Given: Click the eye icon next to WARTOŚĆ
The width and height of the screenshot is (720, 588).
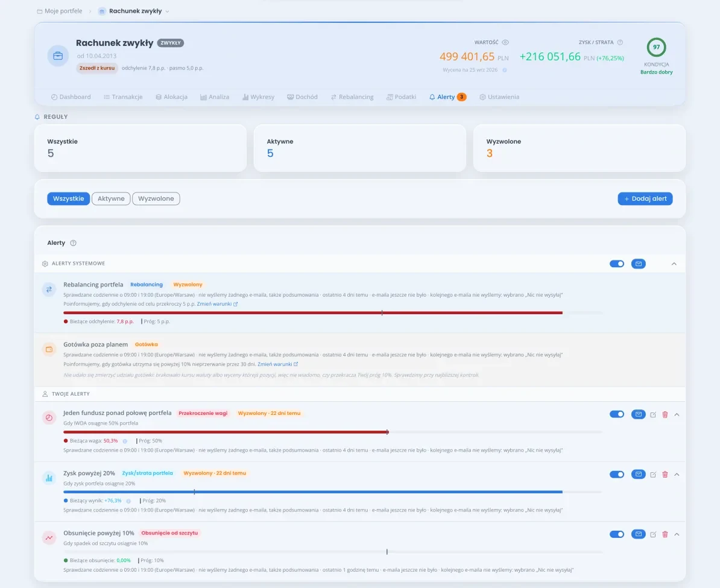Looking at the screenshot, I should (x=505, y=42).
